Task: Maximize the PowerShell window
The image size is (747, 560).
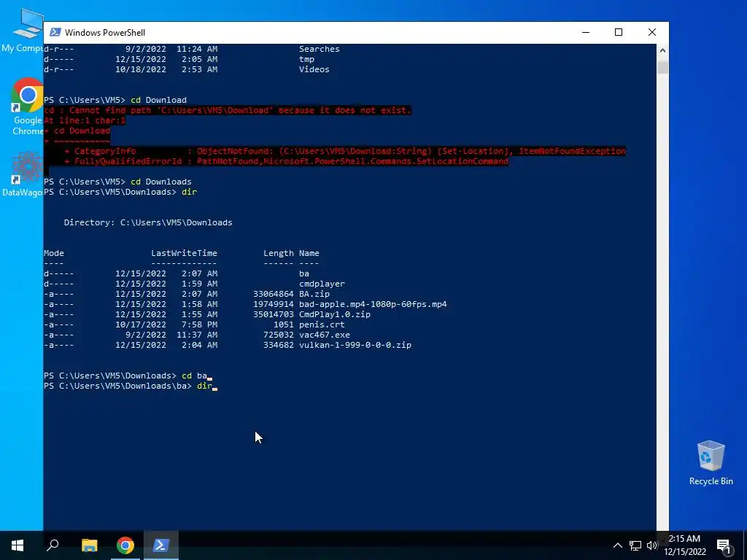Action: (x=619, y=32)
